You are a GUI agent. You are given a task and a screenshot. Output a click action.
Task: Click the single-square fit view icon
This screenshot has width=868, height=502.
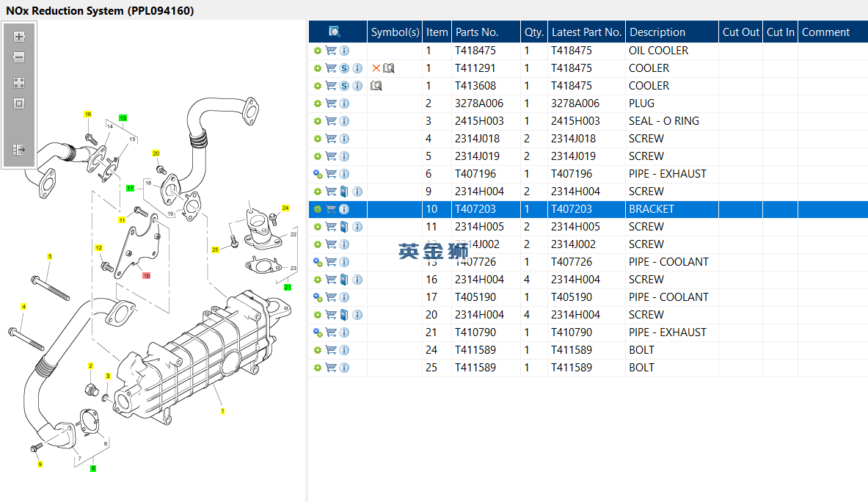(x=19, y=103)
